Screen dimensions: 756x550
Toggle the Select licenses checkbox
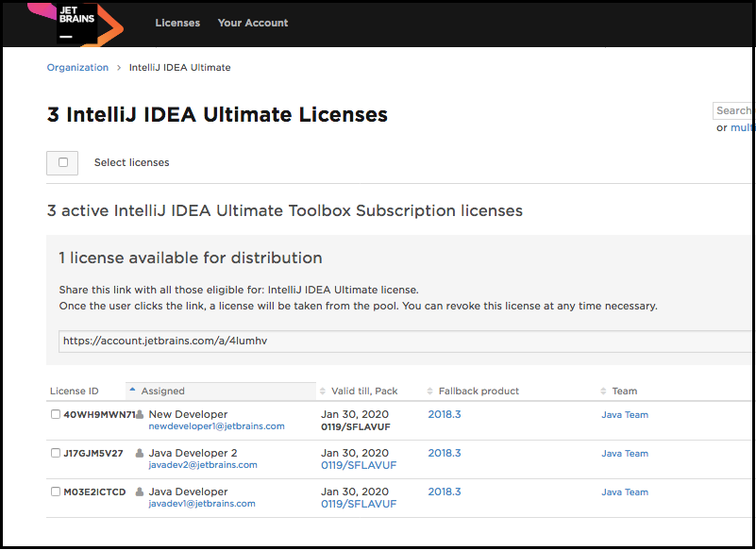coord(63,162)
